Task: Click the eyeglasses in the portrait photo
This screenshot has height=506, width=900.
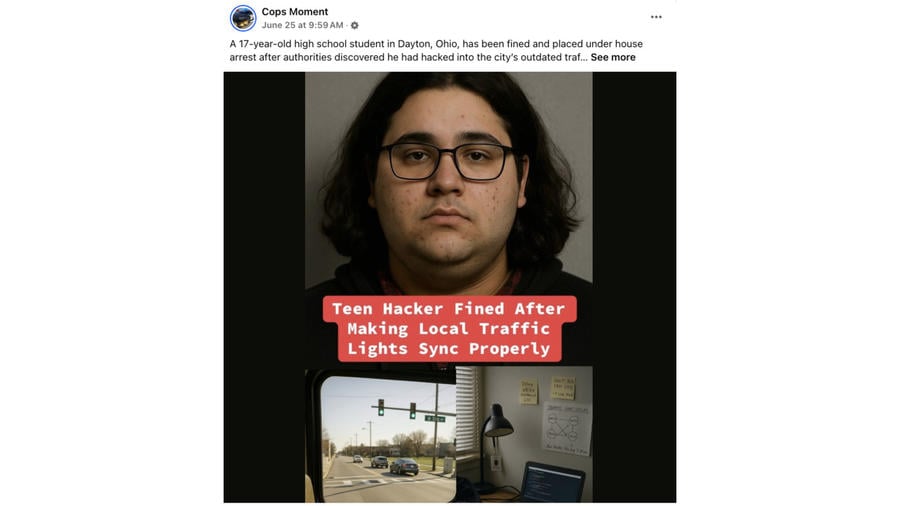Action: click(447, 161)
